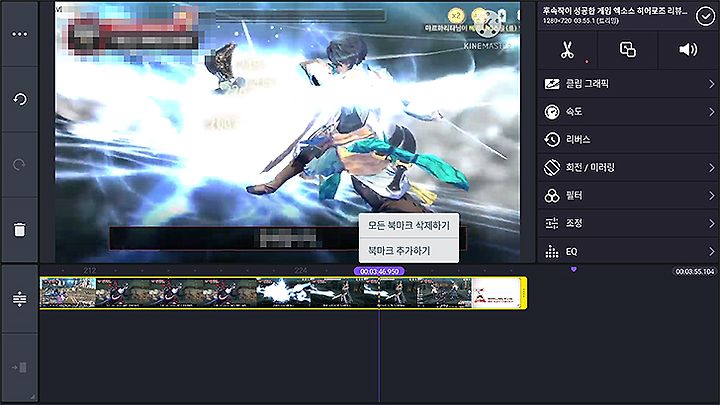Screen dimensions: 720x405
Task: Open the 속도 speed option label
Action: pyautogui.click(x=574, y=112)
